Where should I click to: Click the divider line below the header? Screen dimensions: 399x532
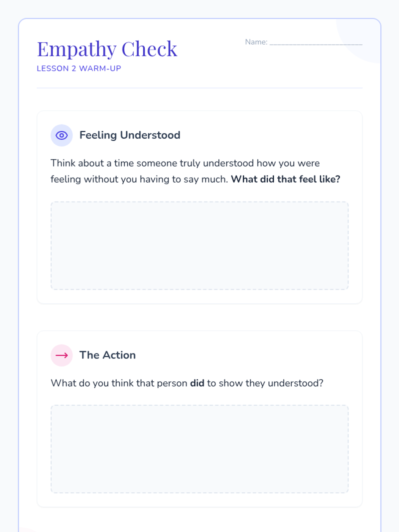(199, 88)
